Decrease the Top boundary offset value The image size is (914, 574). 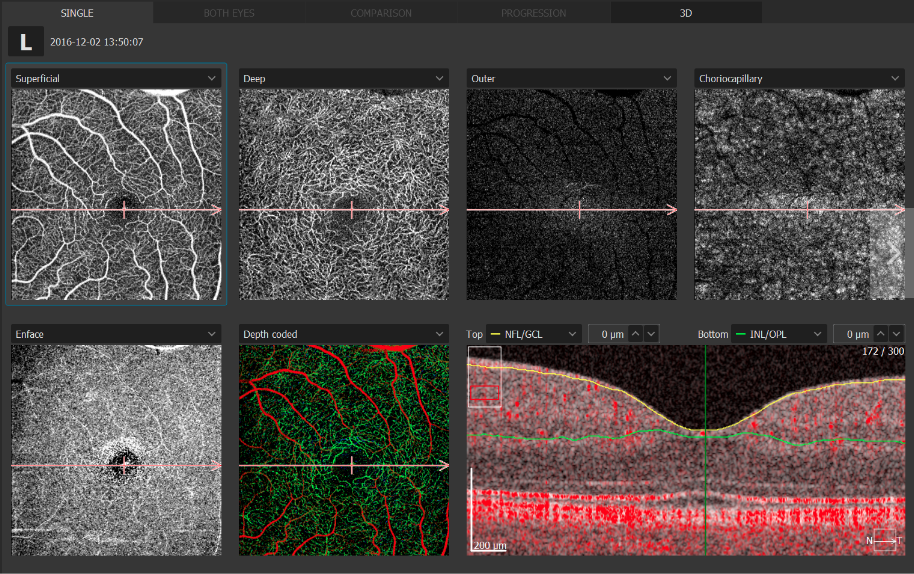(x=651, y=333)
